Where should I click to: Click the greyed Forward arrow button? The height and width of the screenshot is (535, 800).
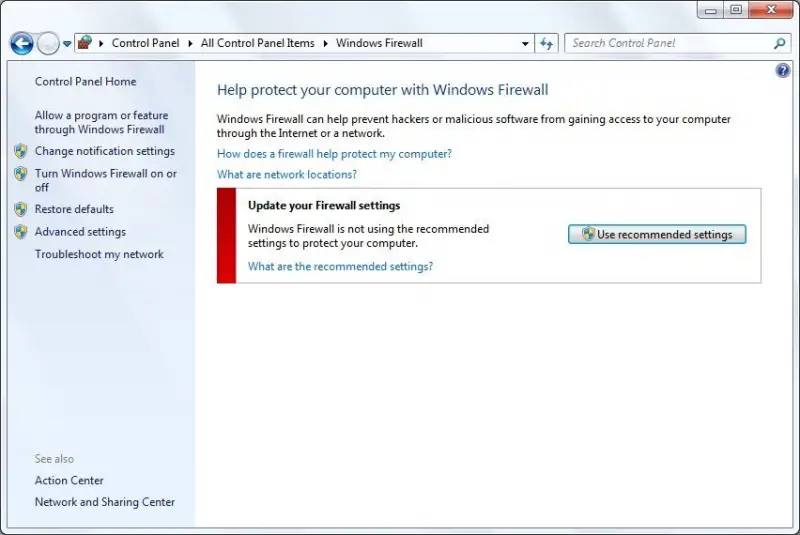(48, 43)
